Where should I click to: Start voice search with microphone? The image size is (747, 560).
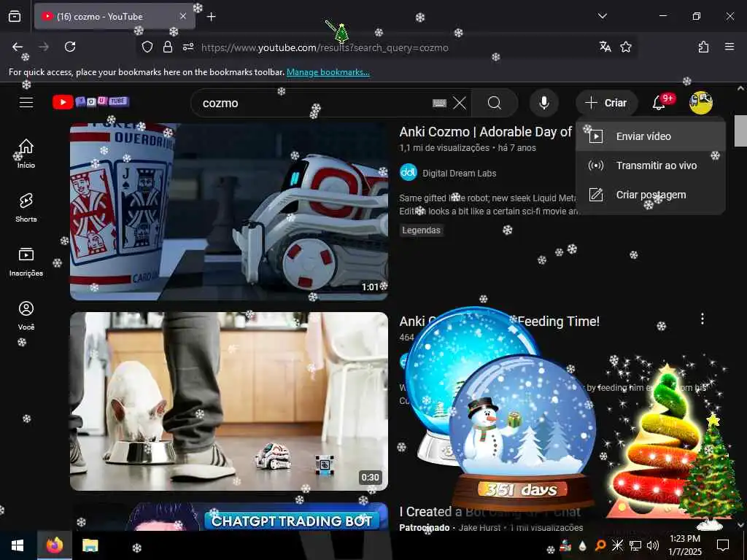[544, 103]
